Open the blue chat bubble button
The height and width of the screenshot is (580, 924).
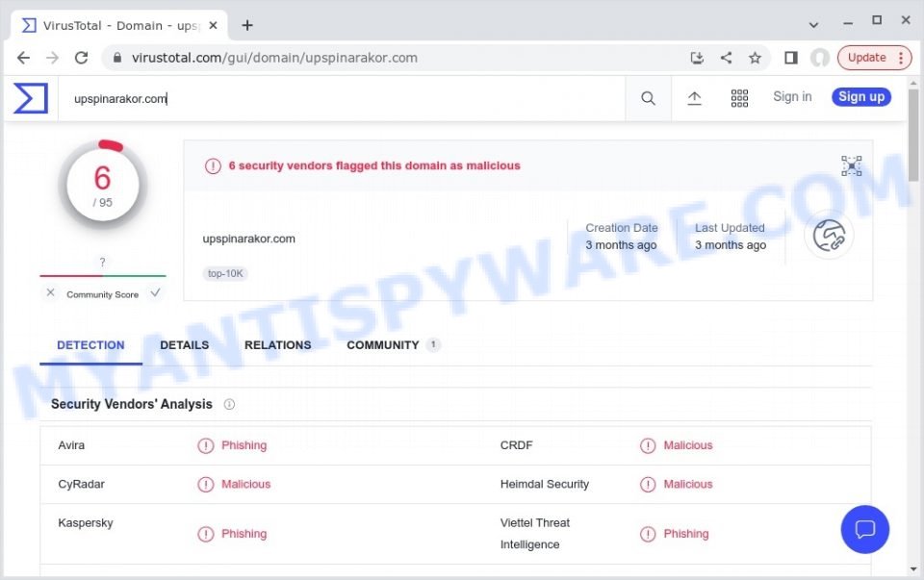pos(865,529)
